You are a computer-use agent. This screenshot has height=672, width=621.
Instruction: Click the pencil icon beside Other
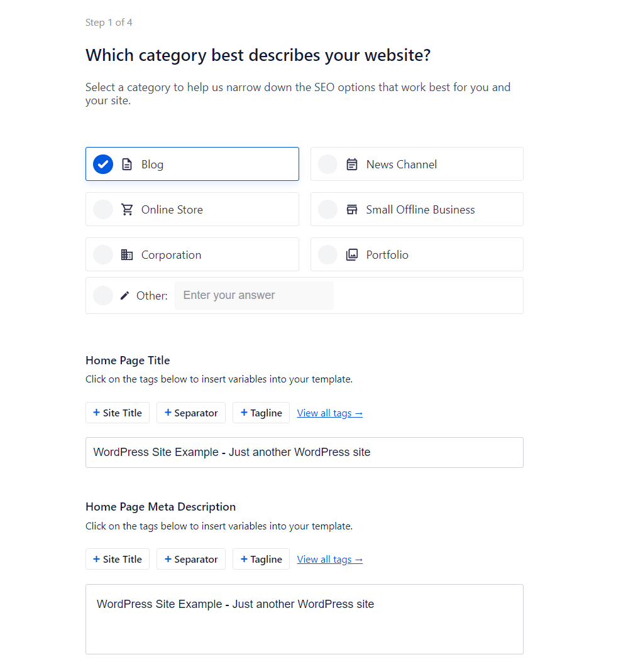coord(125,296)
